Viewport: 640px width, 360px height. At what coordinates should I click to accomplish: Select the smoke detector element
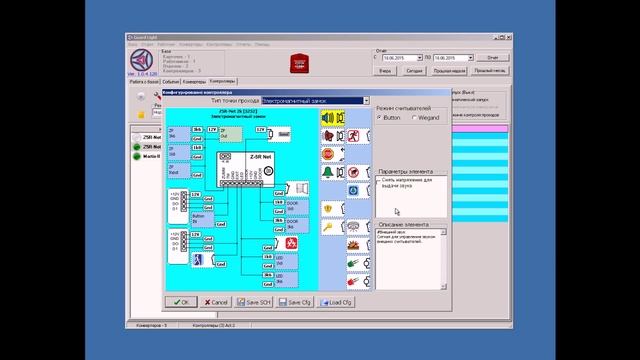coord(358,227)
